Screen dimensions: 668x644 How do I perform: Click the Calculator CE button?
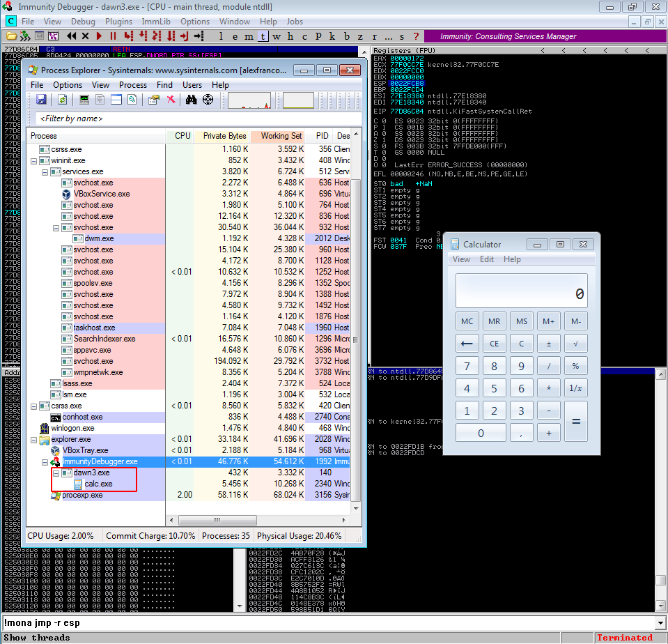[494, 344]
